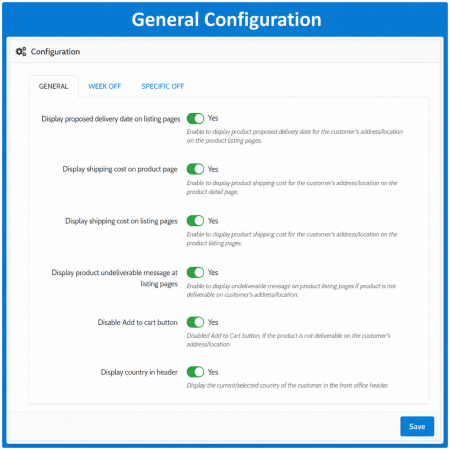Click the Save button
The height and width of the screenshot is (450, 450).
417,426
